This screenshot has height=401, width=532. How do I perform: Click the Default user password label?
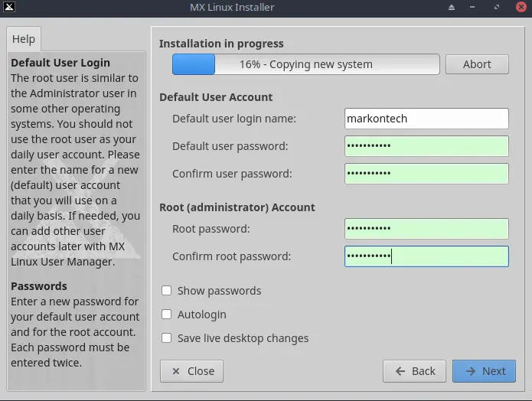click(230, 146)
